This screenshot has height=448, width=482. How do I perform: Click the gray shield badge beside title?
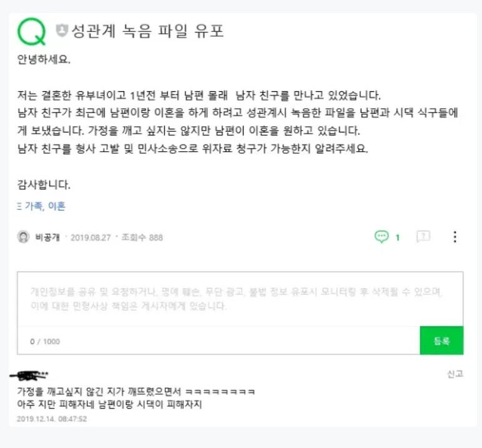coord(61,31)
